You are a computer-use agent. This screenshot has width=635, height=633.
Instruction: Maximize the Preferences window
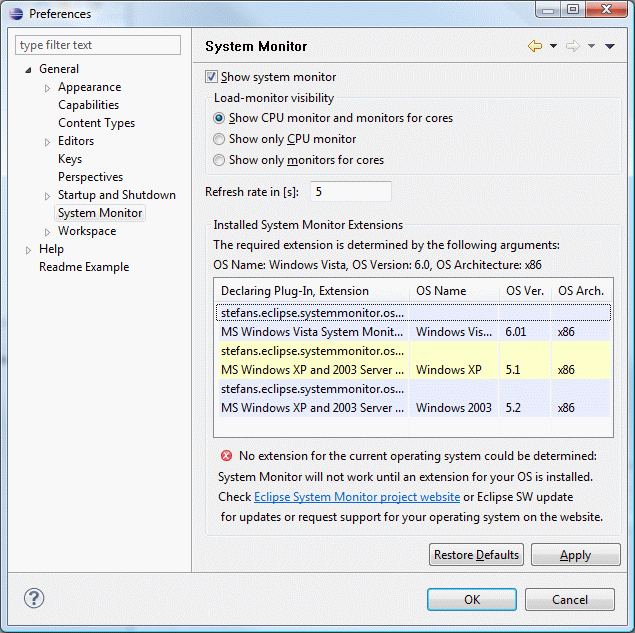[x=573, y=10]
